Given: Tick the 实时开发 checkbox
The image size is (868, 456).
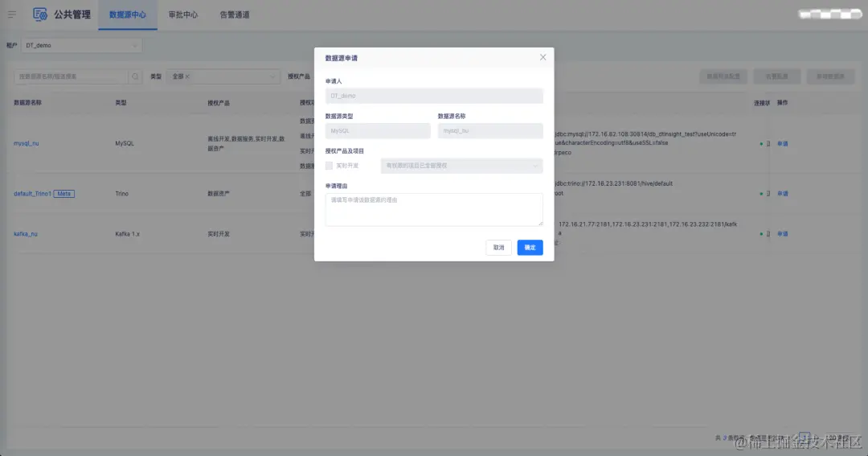Looking at the screenshot, I should pyautogui.click(x=329, y=166).
